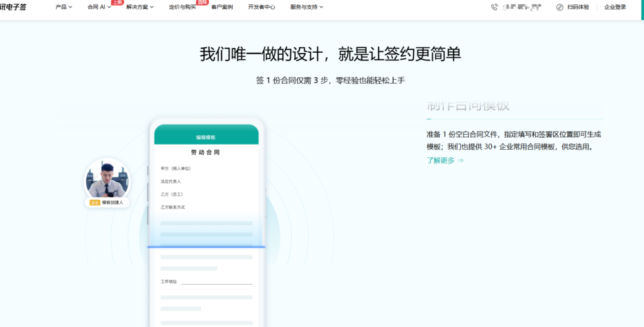Viewport: 644px width, 327px height.
Task: Open 客户案例 page
Action: click(x=222, y=7)
